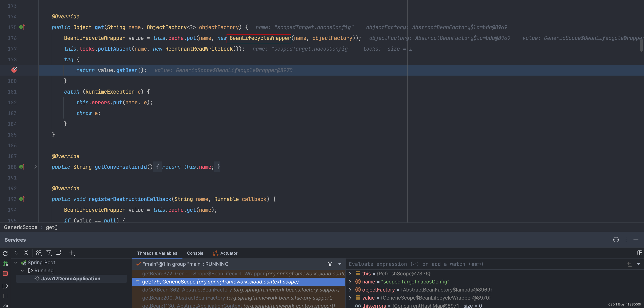Switch to the Console tab
The height and width of the screenshot is (308, 644).
point(195,253)
